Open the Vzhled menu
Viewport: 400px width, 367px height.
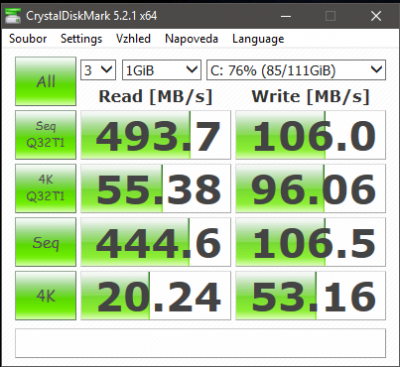tap(133, 39)
